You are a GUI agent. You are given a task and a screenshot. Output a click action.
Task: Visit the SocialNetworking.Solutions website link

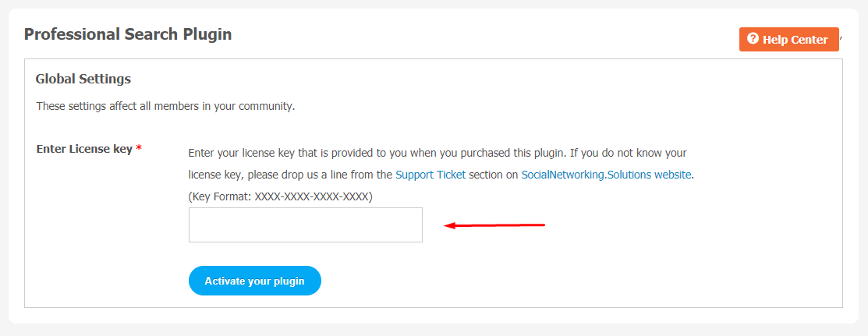(606, 175)
